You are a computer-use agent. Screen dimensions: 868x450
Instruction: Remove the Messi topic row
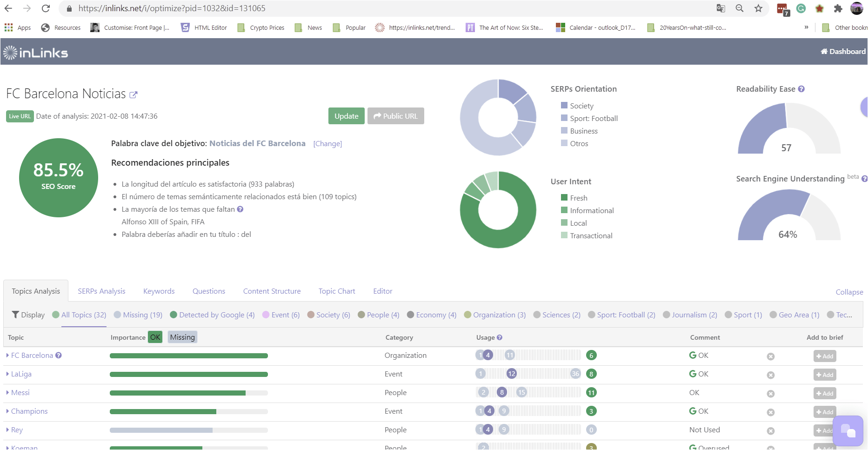[x=771, y=394]
